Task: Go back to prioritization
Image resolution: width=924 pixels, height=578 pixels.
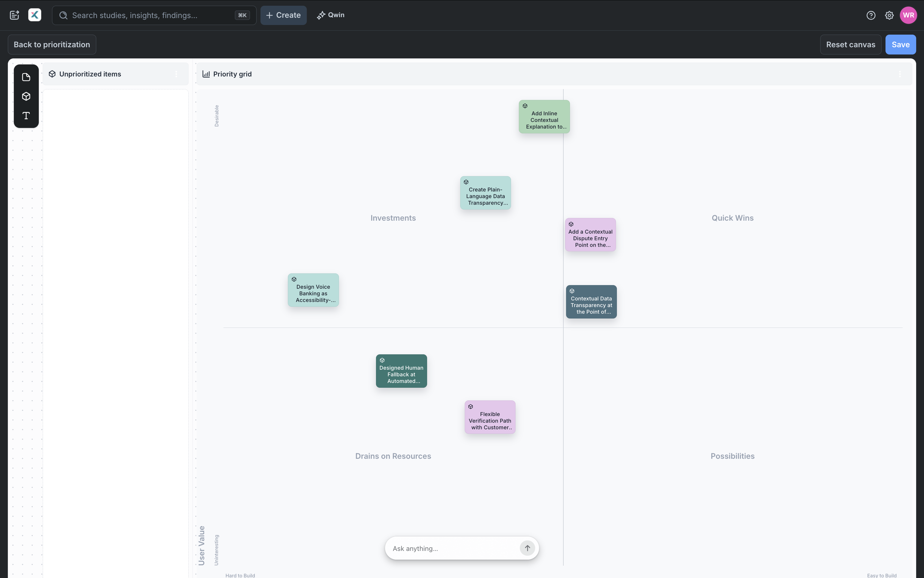Action: [52, 44]
